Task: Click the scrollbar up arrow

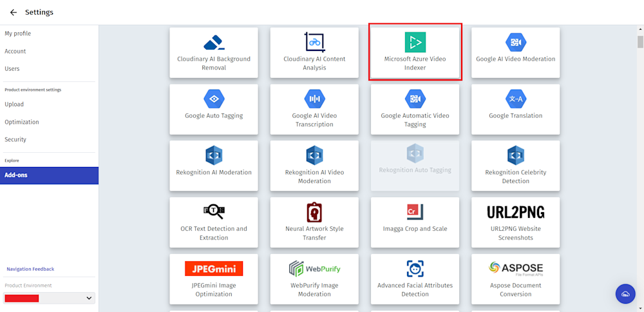Action: (x=640, y=28)
